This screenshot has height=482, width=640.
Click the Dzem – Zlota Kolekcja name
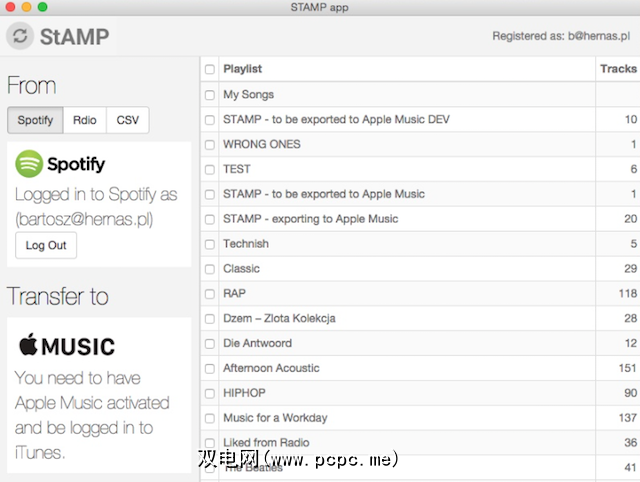pos(279,318)
